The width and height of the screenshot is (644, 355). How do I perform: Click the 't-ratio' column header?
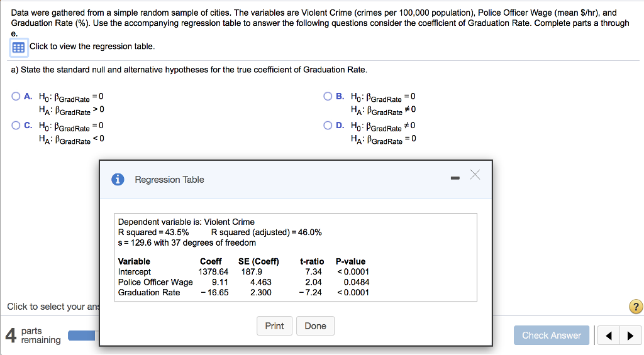(312, 261)
